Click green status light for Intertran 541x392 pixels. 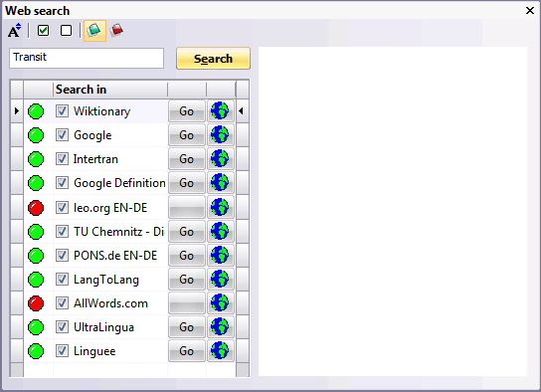(36, 159)
